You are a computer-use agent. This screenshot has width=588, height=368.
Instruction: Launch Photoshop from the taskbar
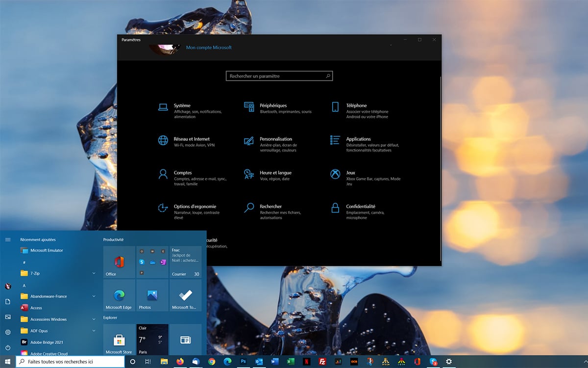tap(243, 362)
